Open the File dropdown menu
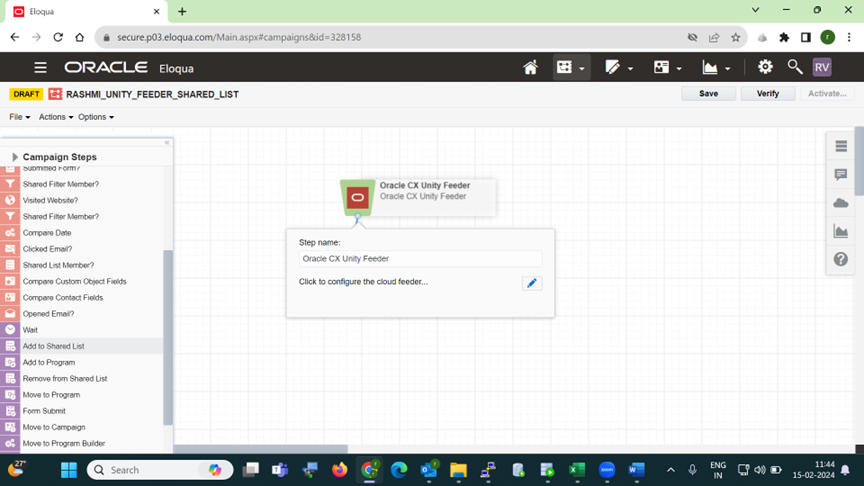This screenshot has width=864, height=486. (x=19, y=117)
